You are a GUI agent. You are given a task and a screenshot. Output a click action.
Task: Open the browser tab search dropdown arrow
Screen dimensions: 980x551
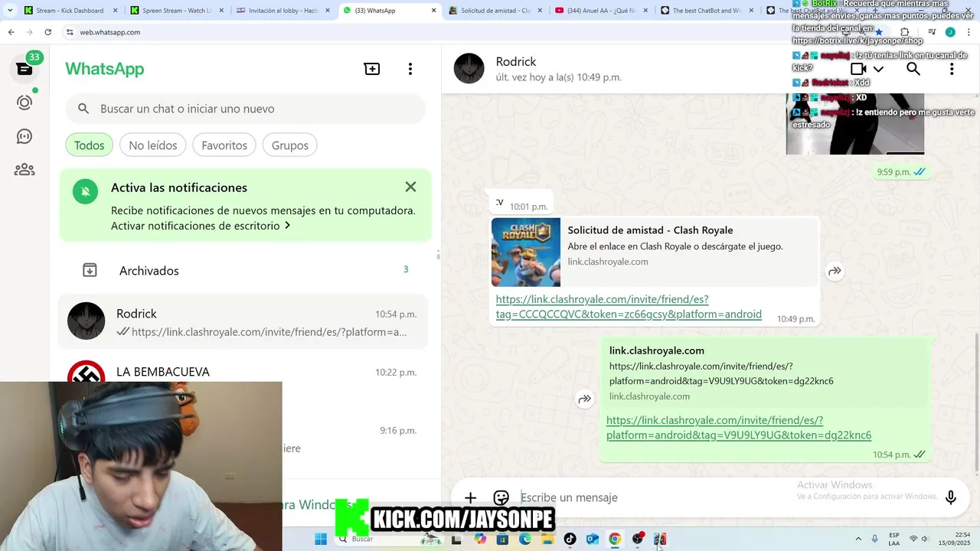pyautogui.click(x=10, y=11)
